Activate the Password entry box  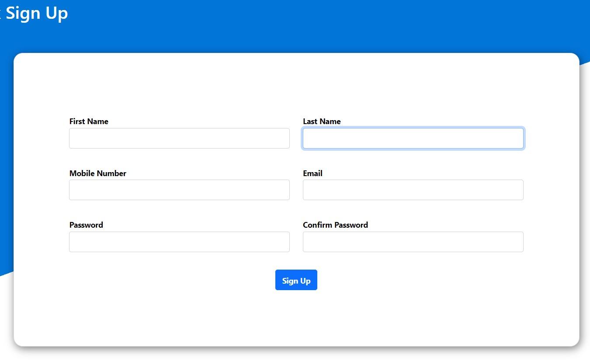[x=179, y=242]
